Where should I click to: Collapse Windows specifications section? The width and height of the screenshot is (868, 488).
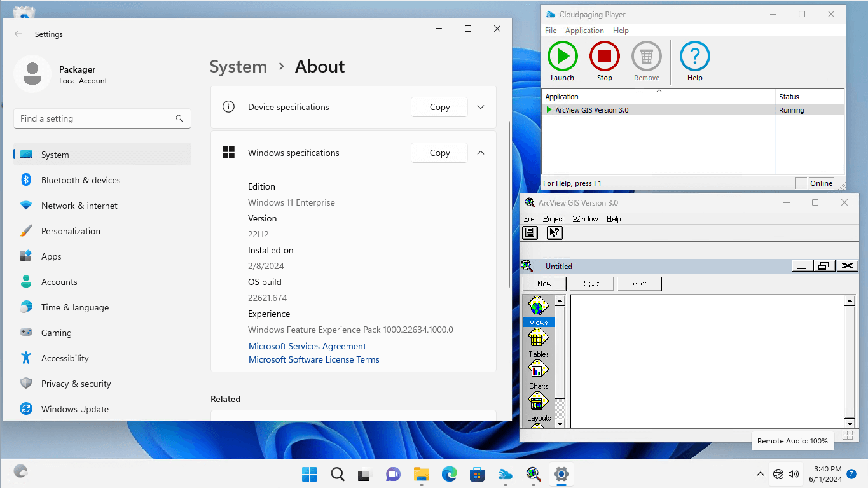(481, 153)
